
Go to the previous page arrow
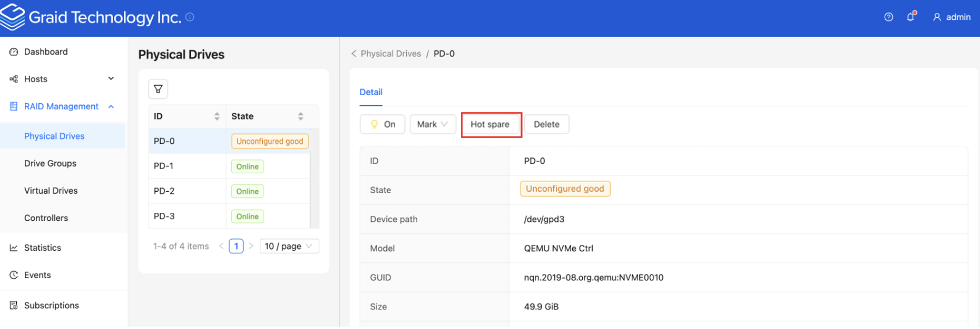point(221,246)
